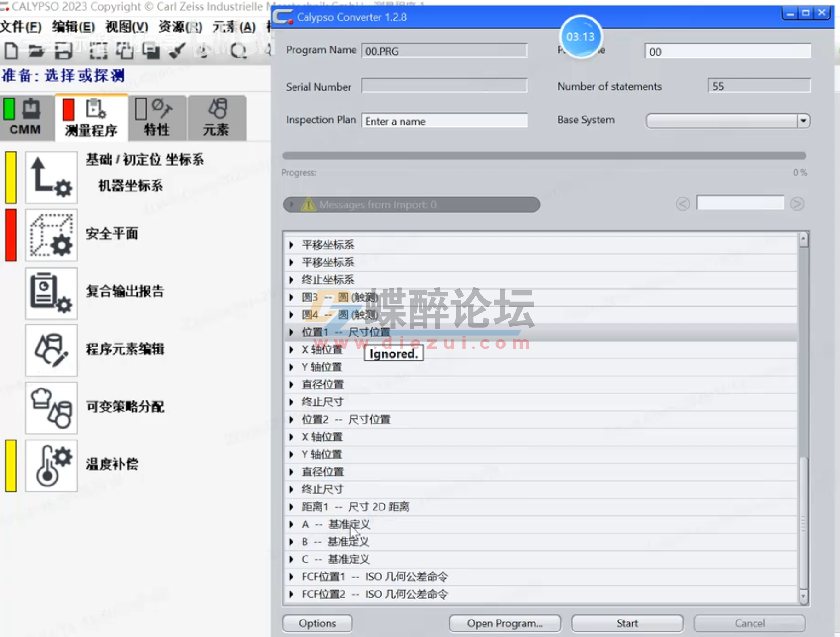
Task: Click the 程序元素编辑 icon
Action: [51, 350]
